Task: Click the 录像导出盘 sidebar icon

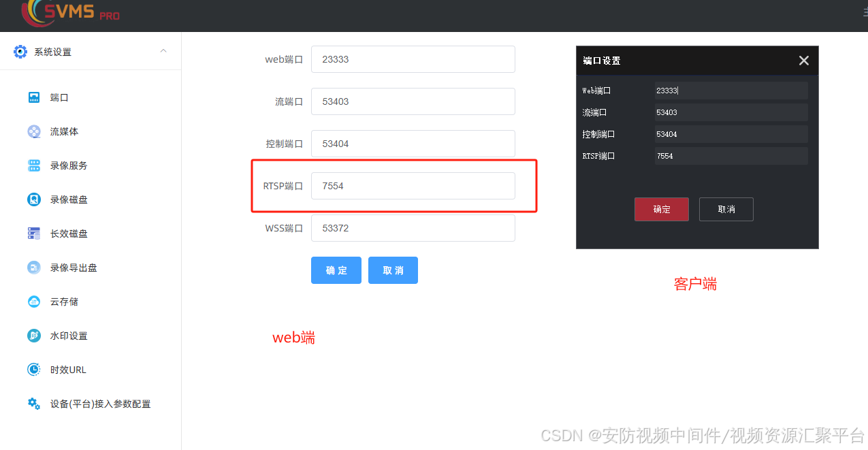Action: 34,268
